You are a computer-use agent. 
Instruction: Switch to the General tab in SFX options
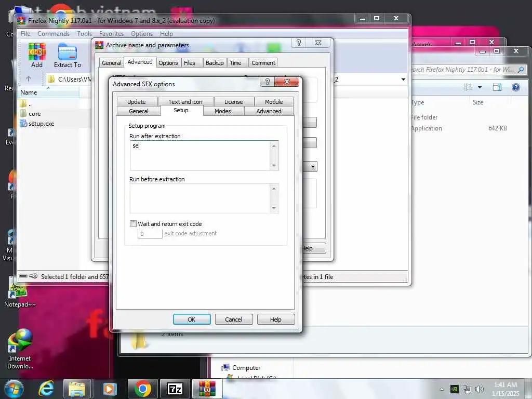click(x=138, y=111)
